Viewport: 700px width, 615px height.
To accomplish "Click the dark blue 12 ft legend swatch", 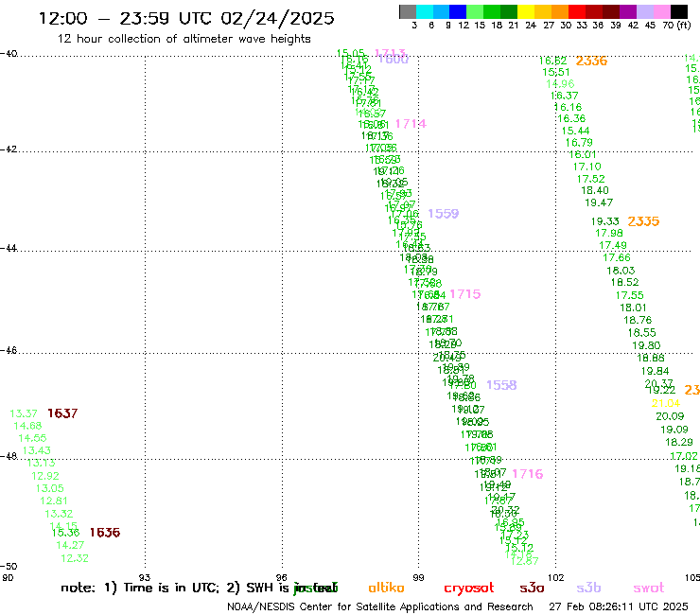I will tap(458, 11).
